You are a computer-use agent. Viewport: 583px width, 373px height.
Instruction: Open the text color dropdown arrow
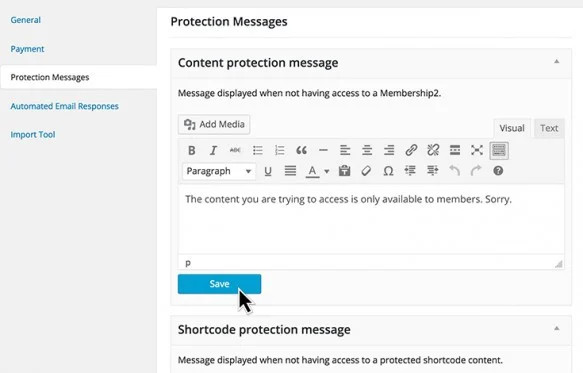click(326, 171)
